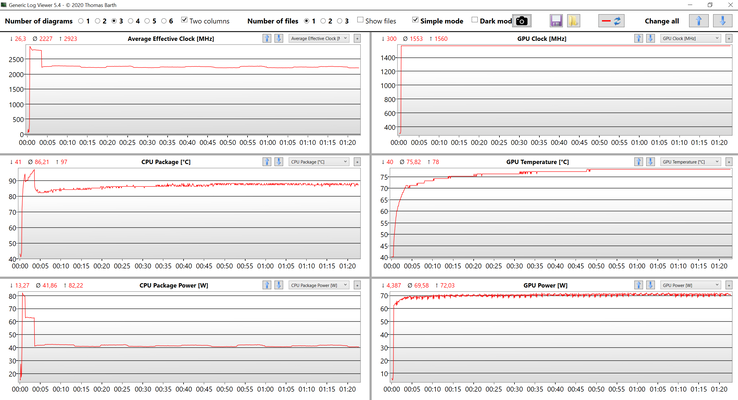Screen dimensions: 738x400
Task: Click the plus button on CPU Package diagram
Action: pyautogui.click(x=356, y=161)
